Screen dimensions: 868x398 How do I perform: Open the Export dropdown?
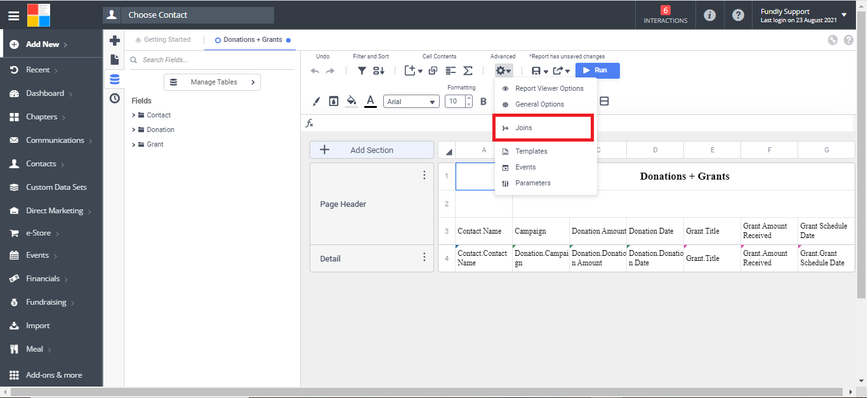561,71
